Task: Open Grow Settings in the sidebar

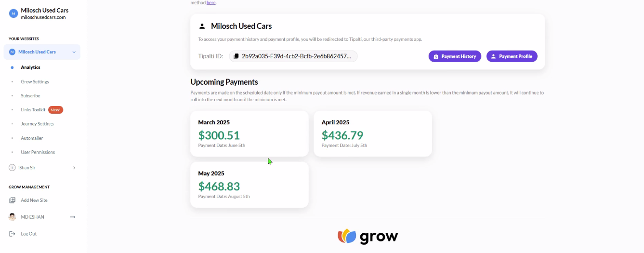Action: coord(35,82)
